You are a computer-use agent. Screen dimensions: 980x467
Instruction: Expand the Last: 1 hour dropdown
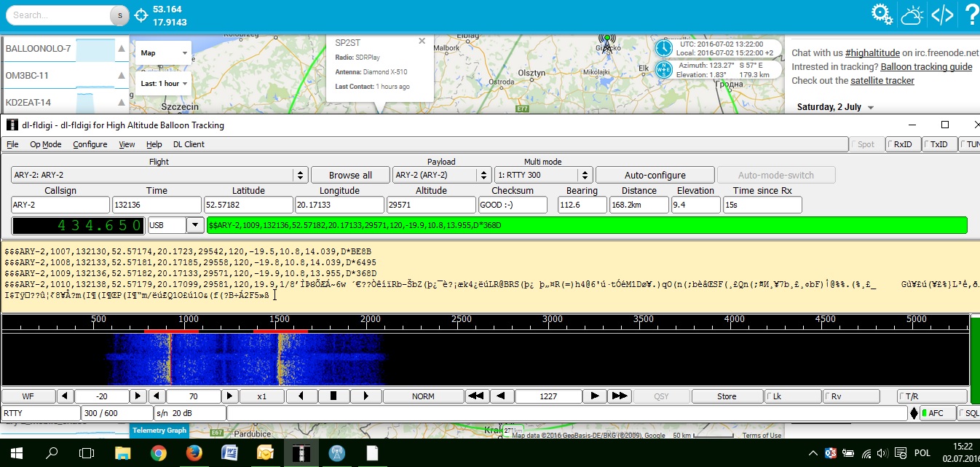click(x=164, y=84)
